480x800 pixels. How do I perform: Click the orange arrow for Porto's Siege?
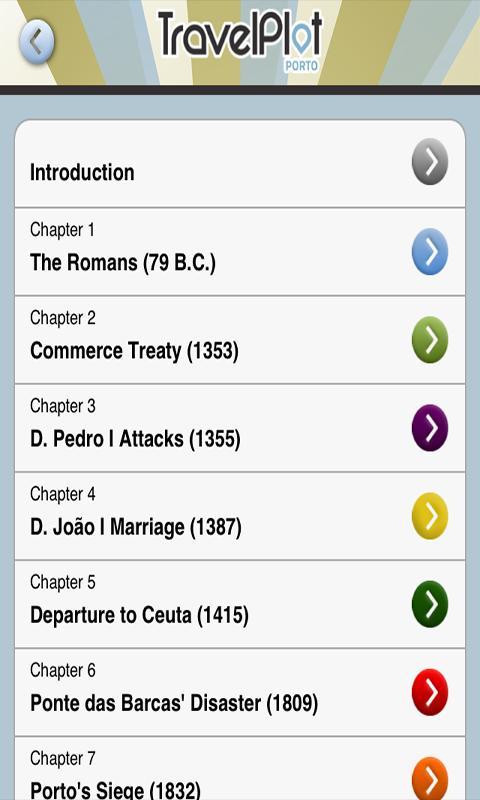click(430, 779)
